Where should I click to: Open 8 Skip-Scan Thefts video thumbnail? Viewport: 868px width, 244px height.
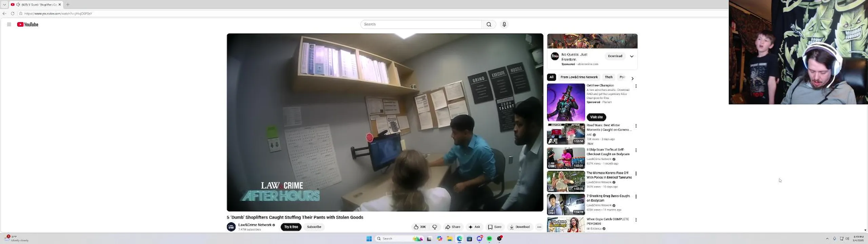(566, 158)
